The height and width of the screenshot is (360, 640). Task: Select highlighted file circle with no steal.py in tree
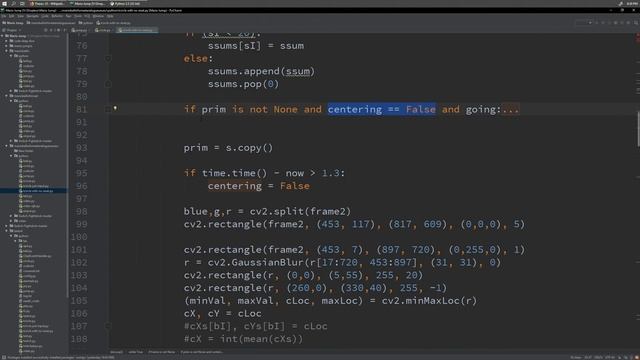pyautogui.click(x=33, y=191)
